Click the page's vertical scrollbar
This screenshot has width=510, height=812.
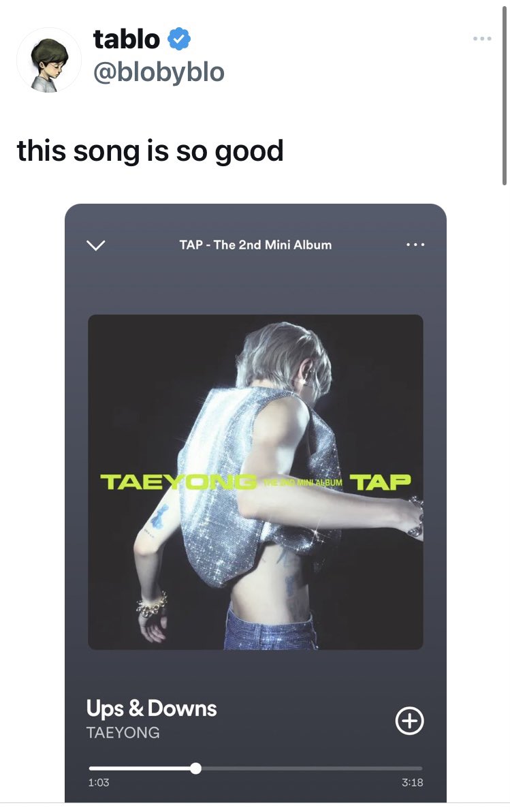[x=504, y=96]
